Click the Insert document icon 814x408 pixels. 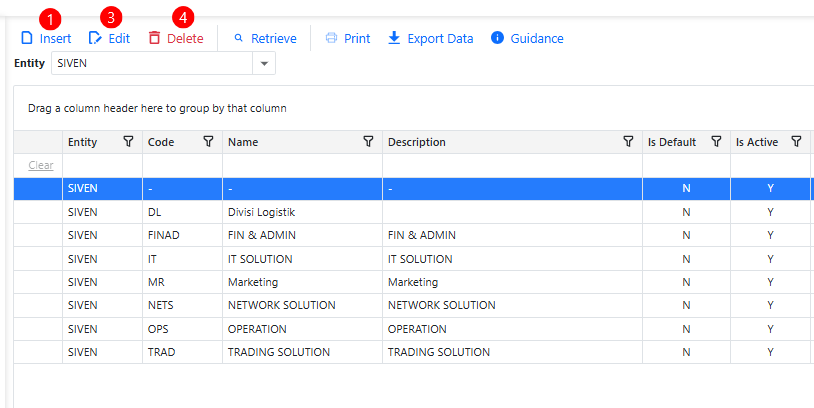click(x=26, y=38)
